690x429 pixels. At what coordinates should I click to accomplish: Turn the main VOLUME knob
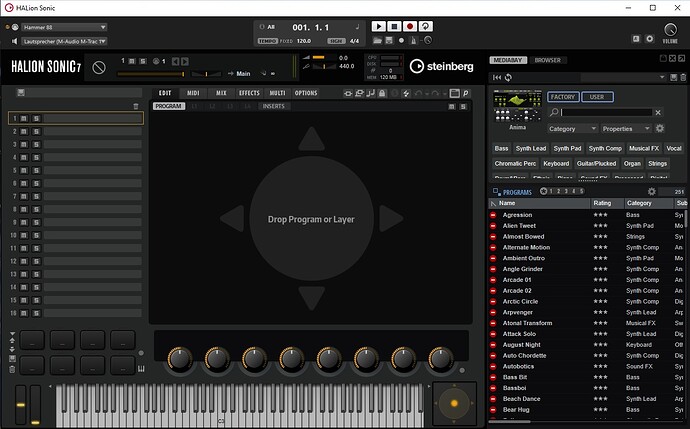click(670, 30)
